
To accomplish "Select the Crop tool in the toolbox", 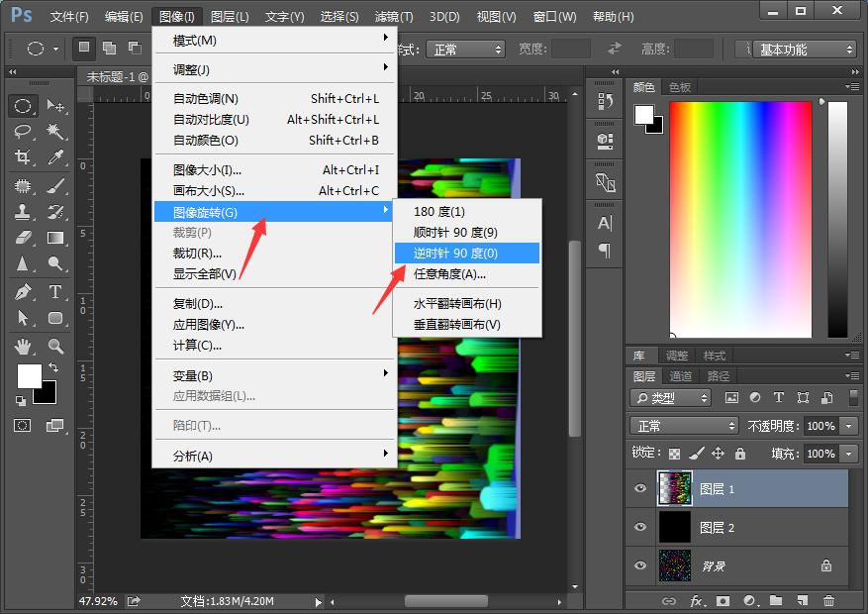I will [x=22, y=157].
